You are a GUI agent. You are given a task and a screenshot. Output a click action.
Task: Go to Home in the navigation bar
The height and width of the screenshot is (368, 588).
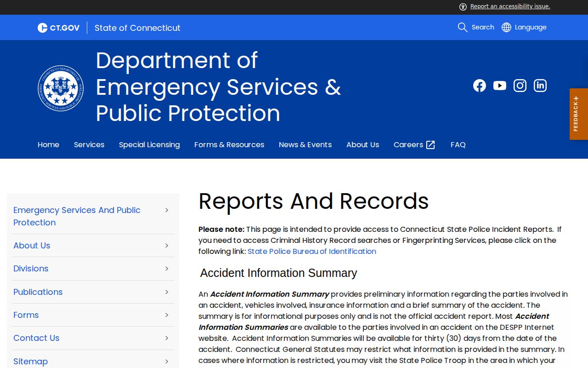[x=48, y=144]
